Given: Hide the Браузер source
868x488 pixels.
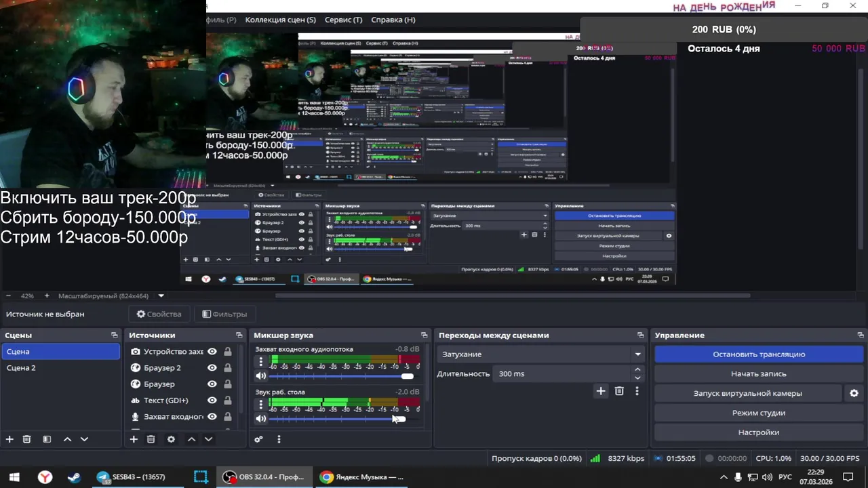Looking at the screenshot, I should (212, 384).
